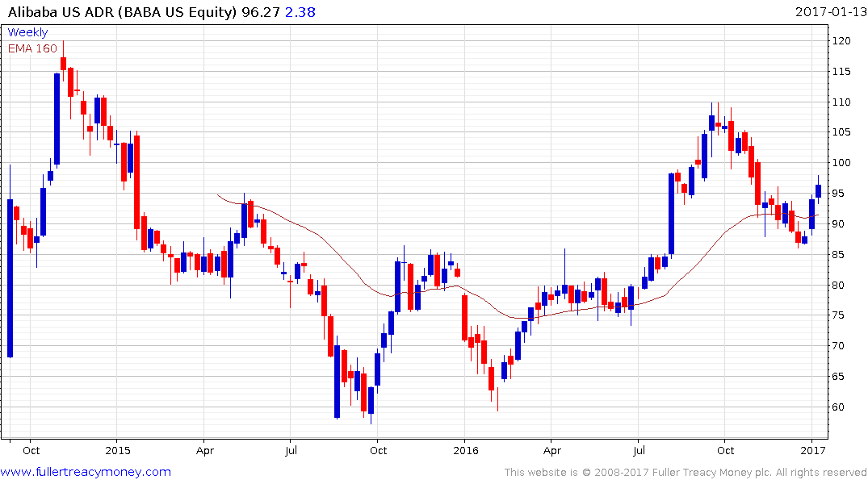Click the 2017 time axis label

[812, 450]
